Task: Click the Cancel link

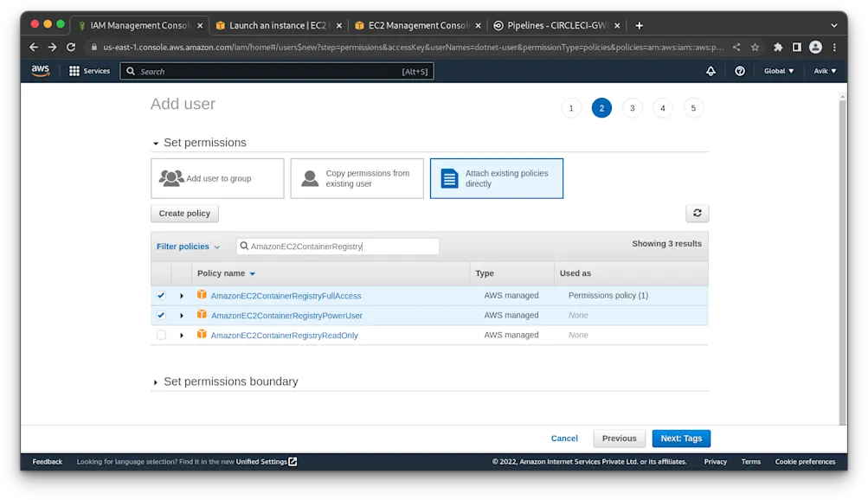Action: 564,439
